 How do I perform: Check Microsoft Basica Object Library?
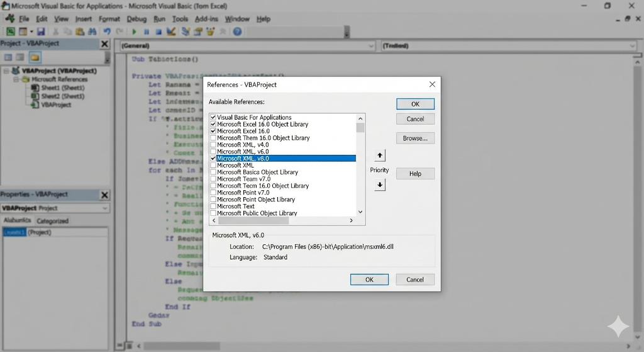click(x=213, y=172)
